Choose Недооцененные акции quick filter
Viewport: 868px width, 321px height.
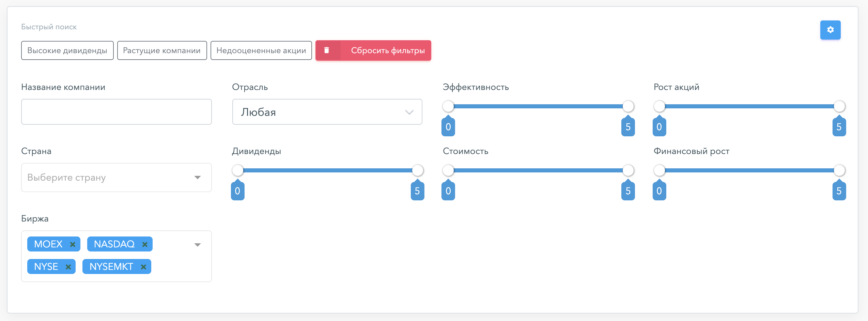pyautogui.click(x=261, y=50)
